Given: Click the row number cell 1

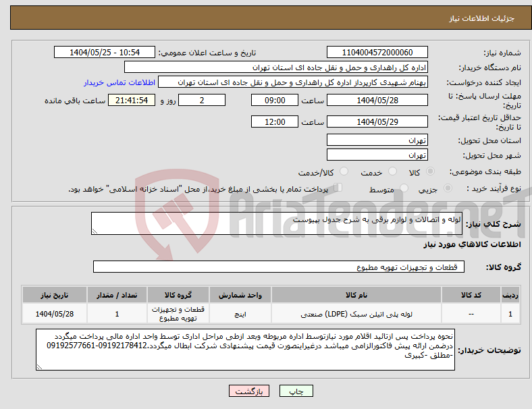Looking at the screenshot, I should pos(510,314).
